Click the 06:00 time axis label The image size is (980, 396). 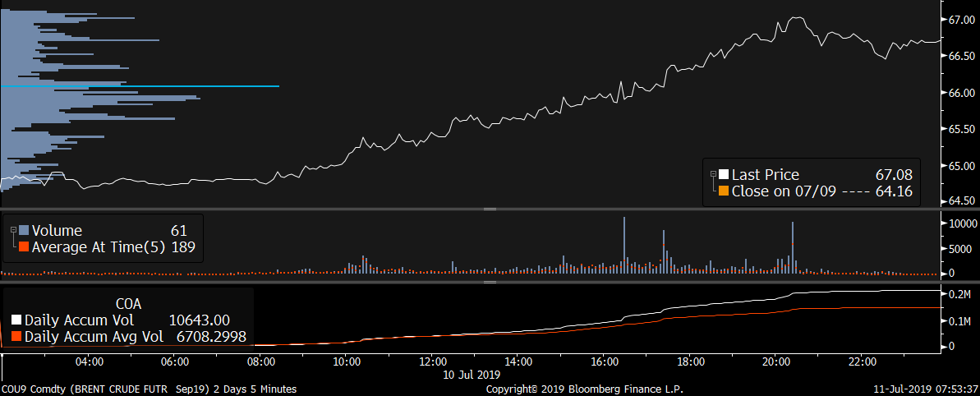point(175,361)
